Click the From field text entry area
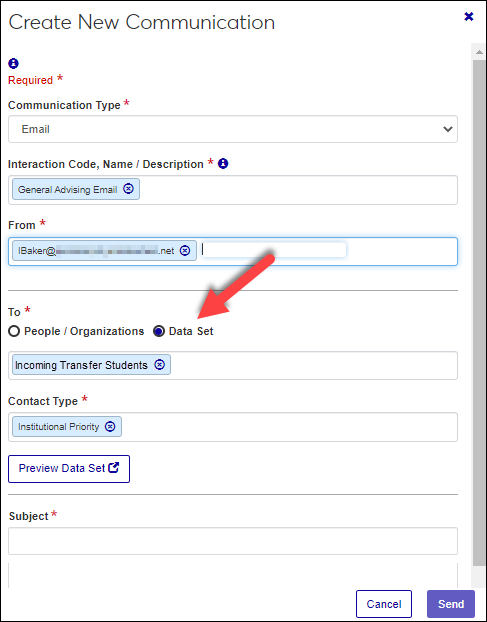487x622 pixels. (274, 250)
